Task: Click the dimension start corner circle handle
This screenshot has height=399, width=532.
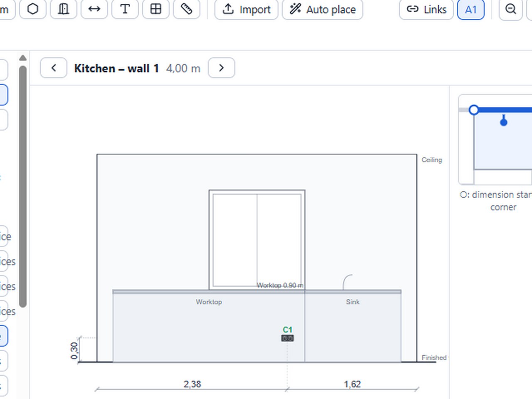Action: point(474,110)
